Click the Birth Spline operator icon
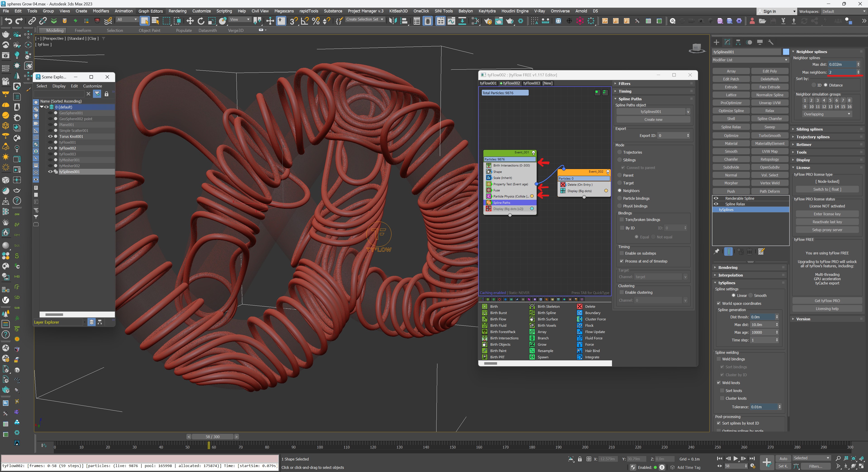 point(532,313)
